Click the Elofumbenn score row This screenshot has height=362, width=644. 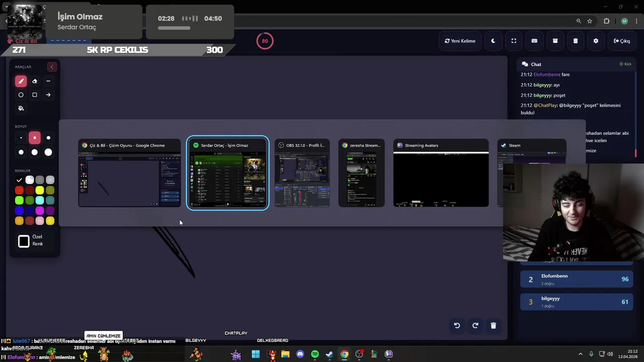(x=577, y=279)
